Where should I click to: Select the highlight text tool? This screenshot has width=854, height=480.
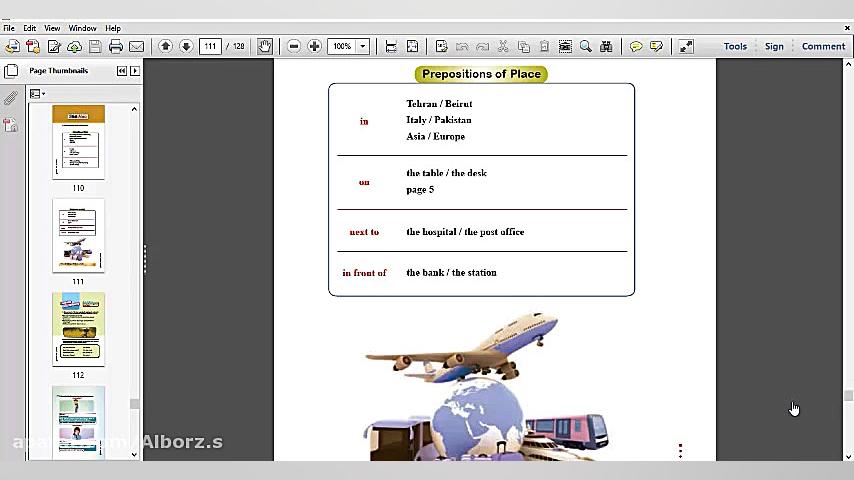[x=656, y=47]
